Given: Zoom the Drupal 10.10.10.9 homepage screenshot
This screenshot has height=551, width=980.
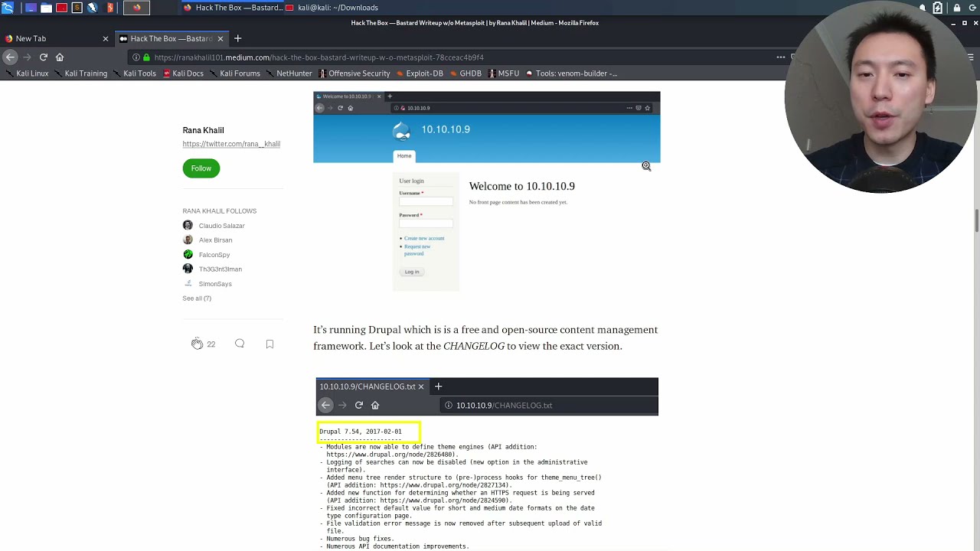Looking at the screenshot, I should (x=486, y=191).
